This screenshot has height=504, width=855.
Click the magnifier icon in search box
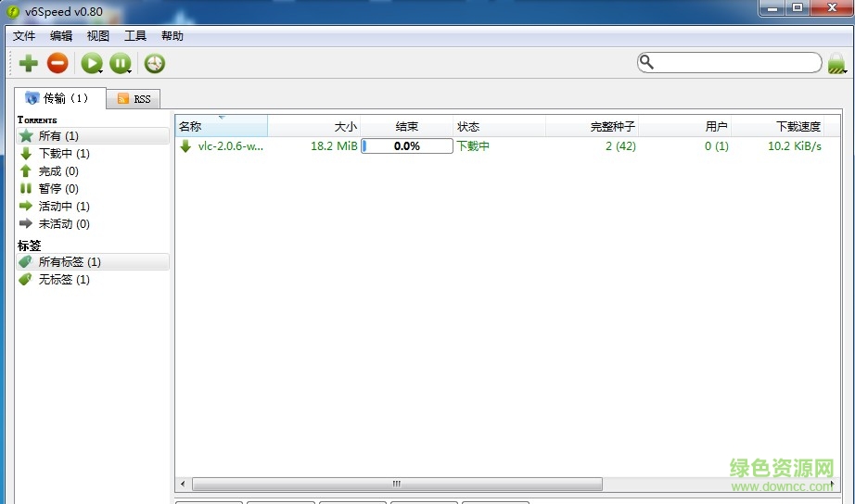click(646, 62)
